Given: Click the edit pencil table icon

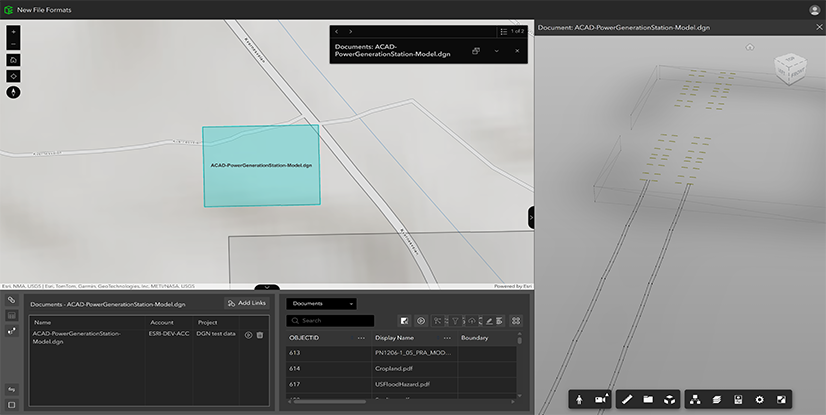Looking at the screenshot, I should [489, 320].
